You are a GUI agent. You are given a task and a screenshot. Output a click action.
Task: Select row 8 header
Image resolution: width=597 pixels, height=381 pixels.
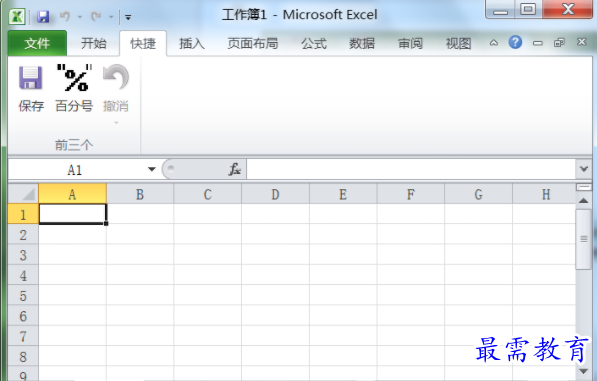coord(23,356)
